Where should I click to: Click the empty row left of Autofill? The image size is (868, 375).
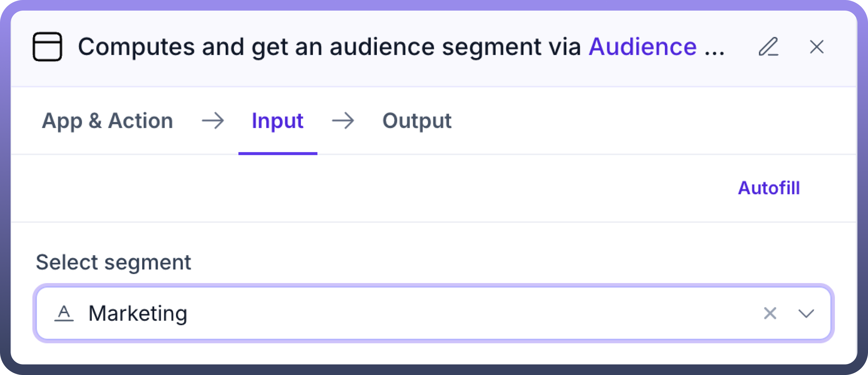(x=371, y=188)
